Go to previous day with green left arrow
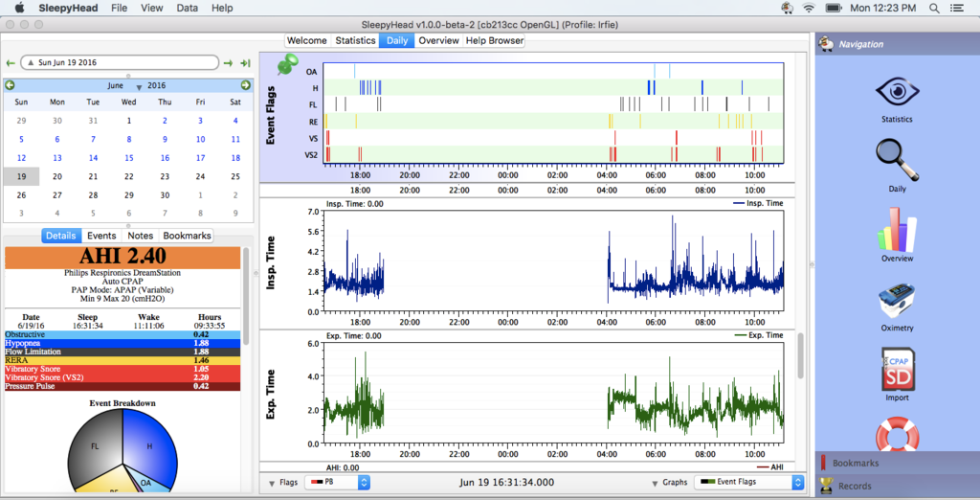This screenshot has width=980, height=500. click(x=11, y=62)
